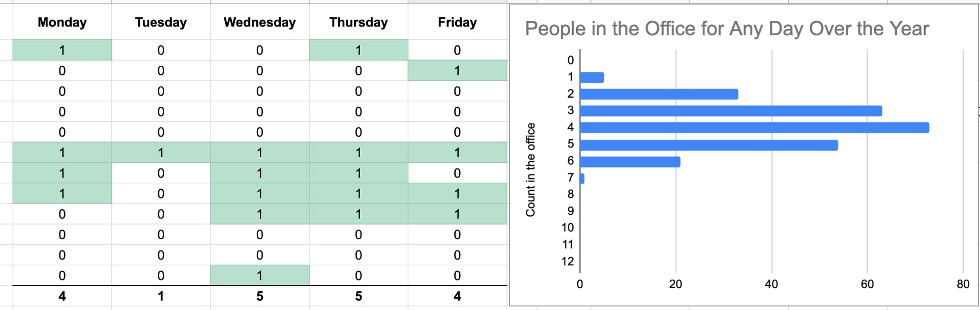Select the tiny bar for count 7
This screenshot has height=310, width=980.
[582, 179]
